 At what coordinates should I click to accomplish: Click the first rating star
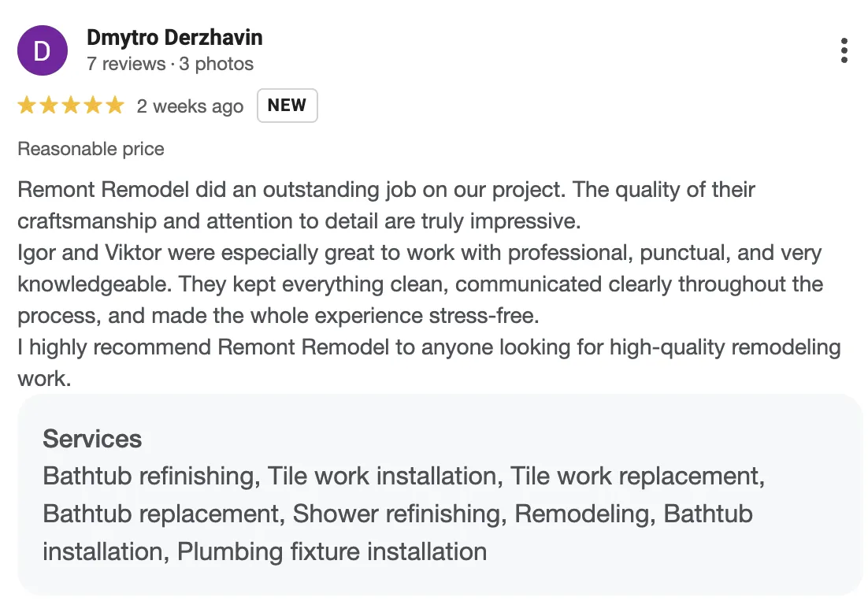point(27,106)
